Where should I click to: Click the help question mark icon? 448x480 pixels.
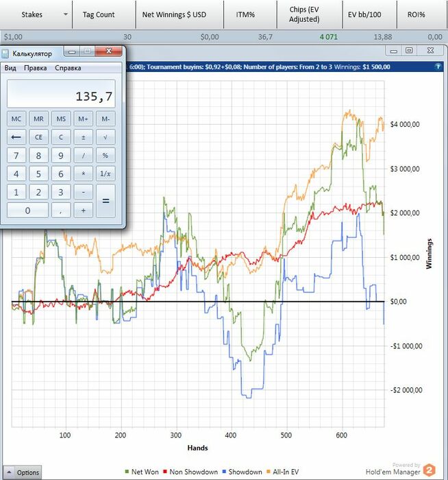438,67
